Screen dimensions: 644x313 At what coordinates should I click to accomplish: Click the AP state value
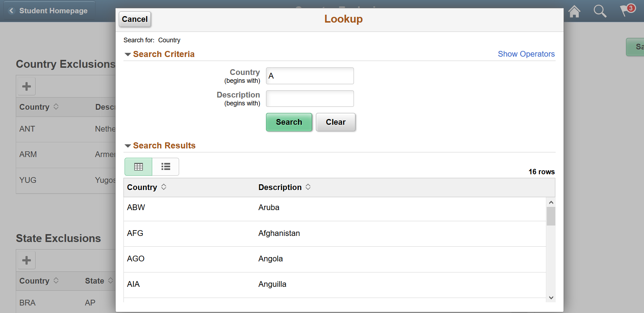point(90,303)
